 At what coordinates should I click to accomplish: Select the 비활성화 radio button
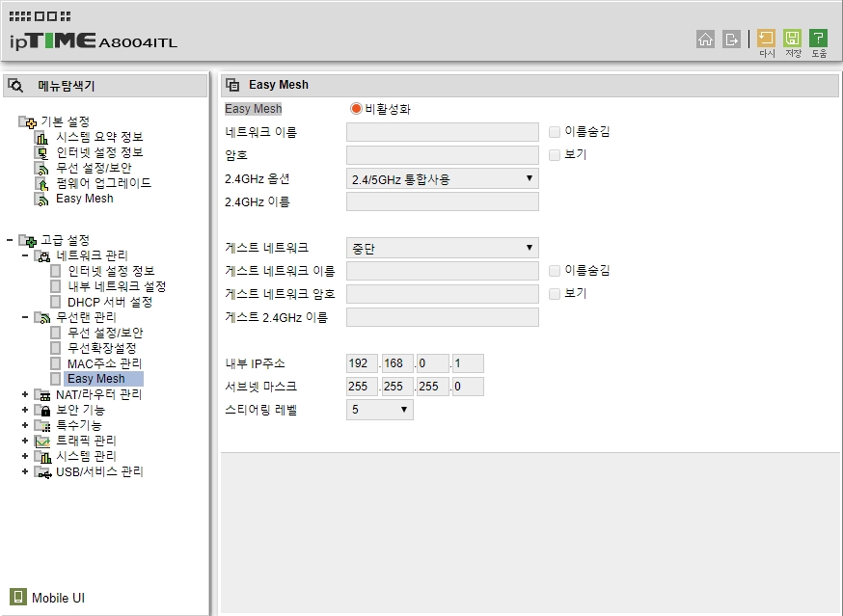pyautogui.click(x=355, y=109)
